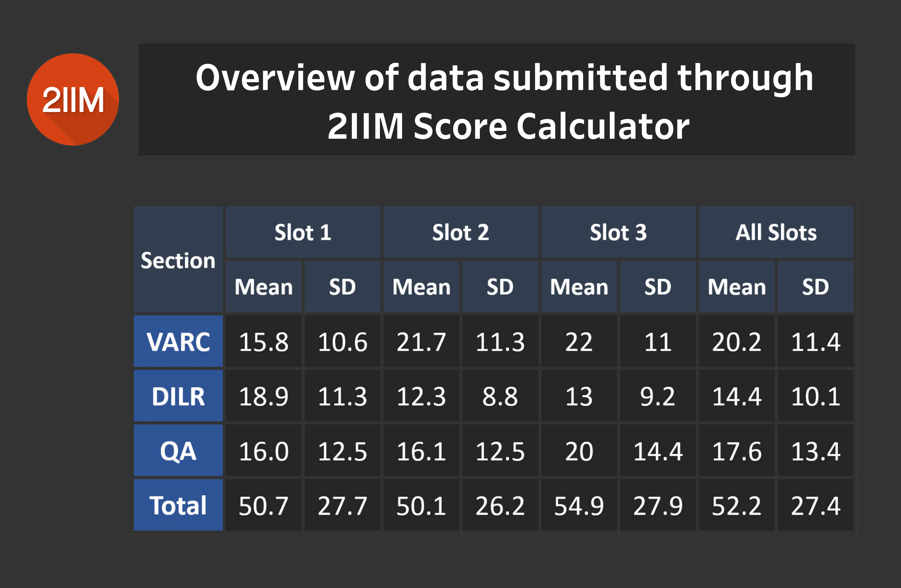Click the SD subheader under All Slots
This screenshot has width=901, height=588.
click(x=816, y=287)
